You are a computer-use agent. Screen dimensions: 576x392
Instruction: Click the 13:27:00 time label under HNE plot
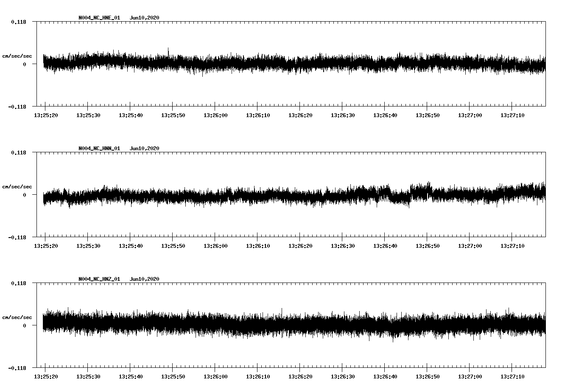point(470,115)
